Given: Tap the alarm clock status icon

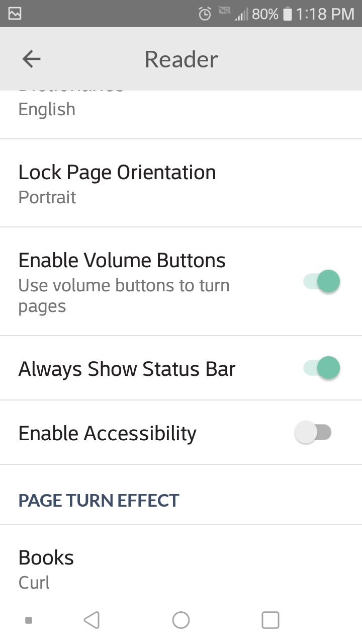Looking at the screenshot, I should click(205, 14).
